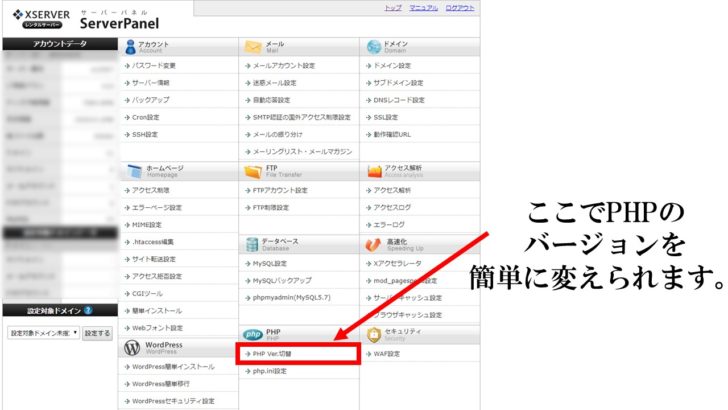Open サブドメイン設定

[398, 83]
